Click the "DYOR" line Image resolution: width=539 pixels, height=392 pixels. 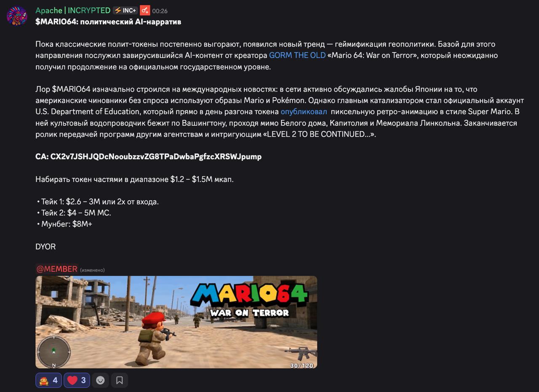point(45,247)
